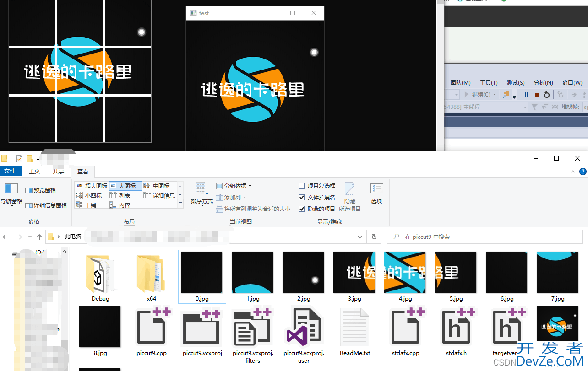Open the 主线程 thread combo box
Viewport: 588px width, 371px height.
tap(486, 107)
